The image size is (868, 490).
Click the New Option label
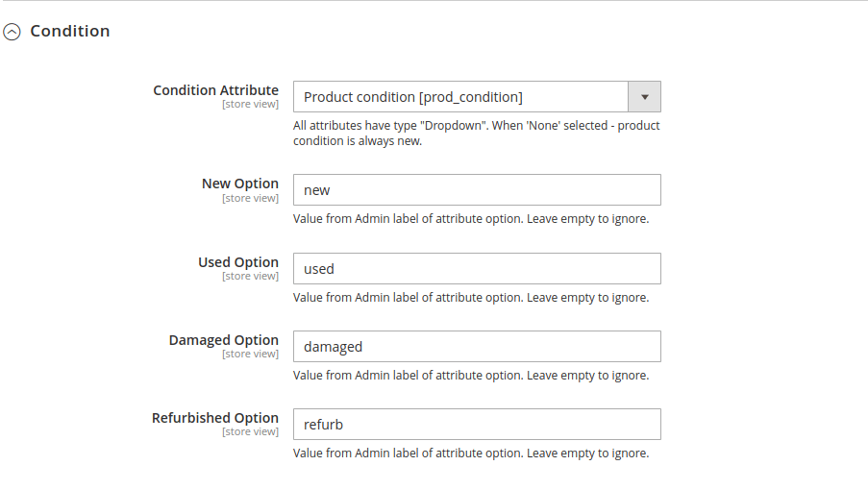(x=240, y=184)
